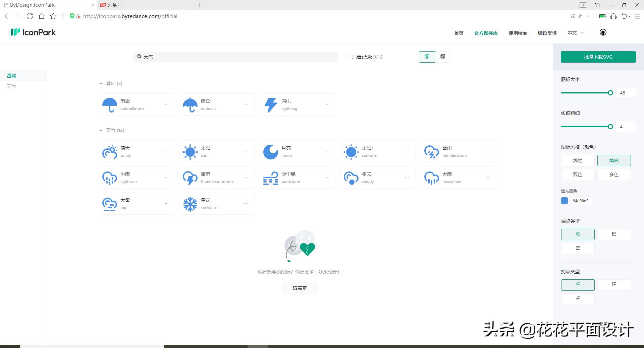This screenshot has height=348, width=644.
Task: Pick the sun-one icon
Action: tap(351, 152)
